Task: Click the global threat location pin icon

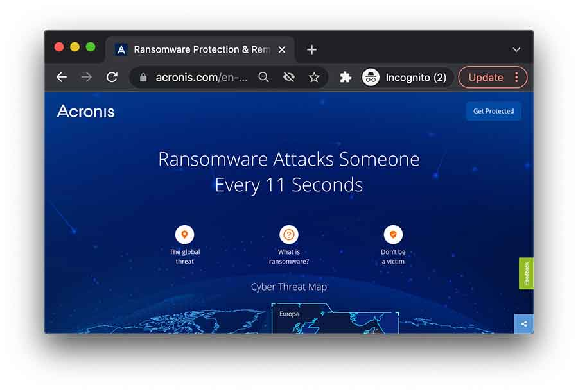Action: pos(184,234)
